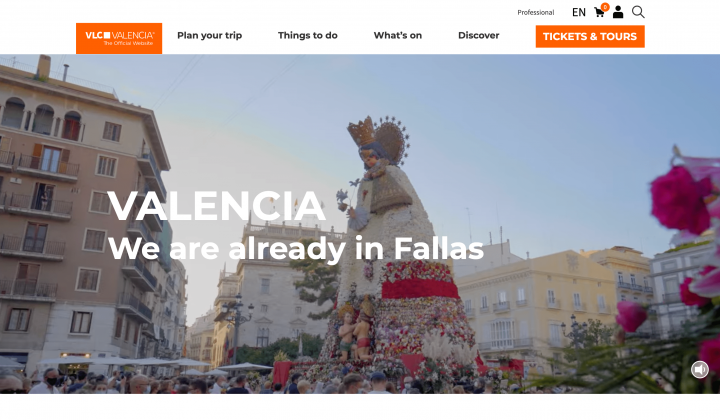Expand the Things to do menu

point(308,35)
